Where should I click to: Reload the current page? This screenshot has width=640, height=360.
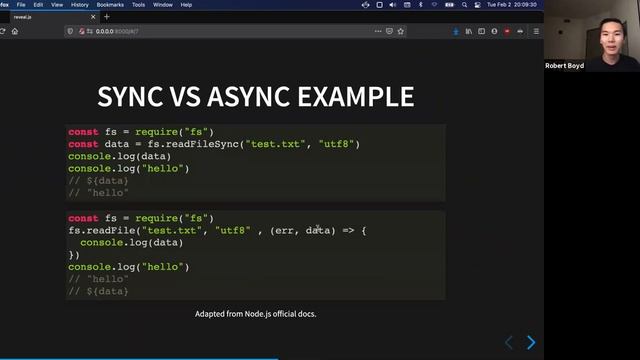(2, 31)
